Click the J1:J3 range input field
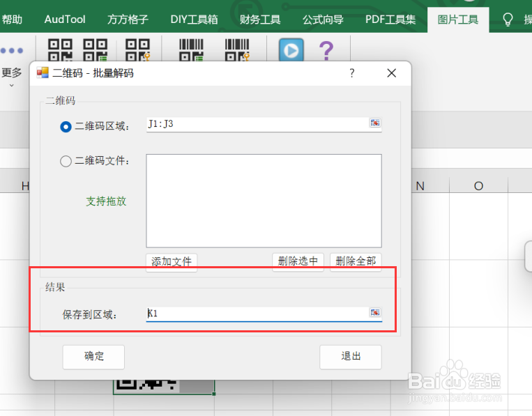Screen dimensions: 532x416 pyautogui.click(x=257, y=125)
